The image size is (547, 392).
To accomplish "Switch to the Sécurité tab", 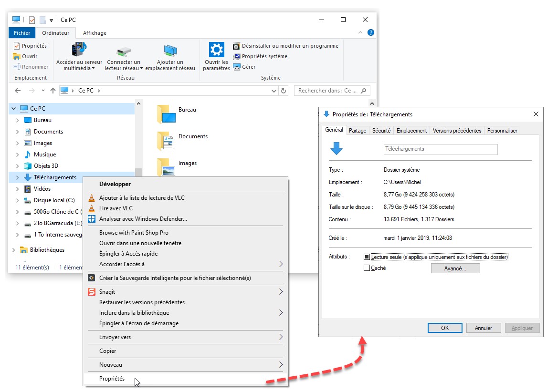I will click(381, 130).
